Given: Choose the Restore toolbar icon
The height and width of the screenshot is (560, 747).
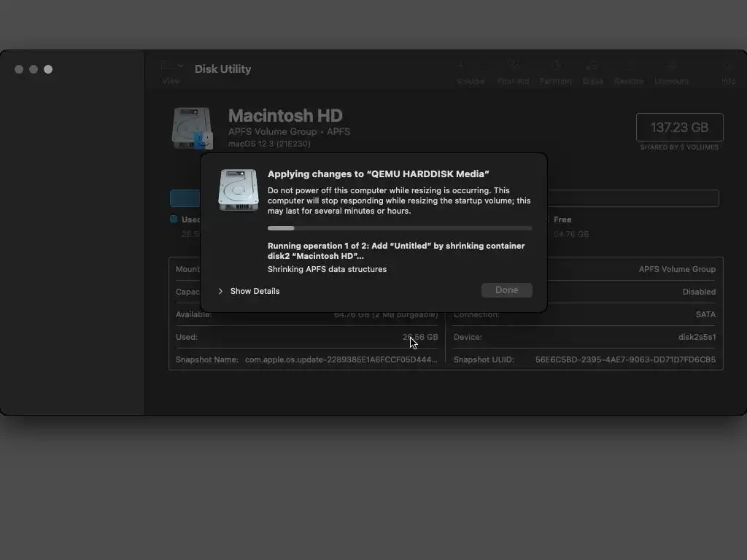Looking at the screenshot, I should click(x=629, y=65).
